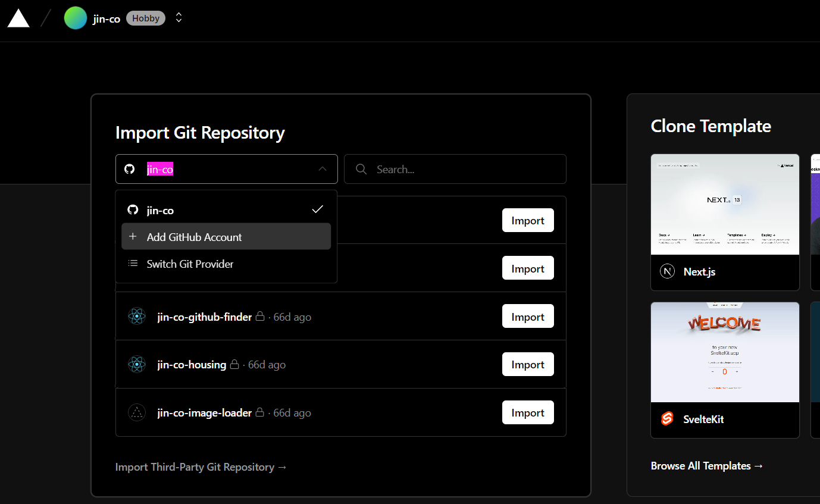Click the Clone Template heading

[x=711, y=126]
